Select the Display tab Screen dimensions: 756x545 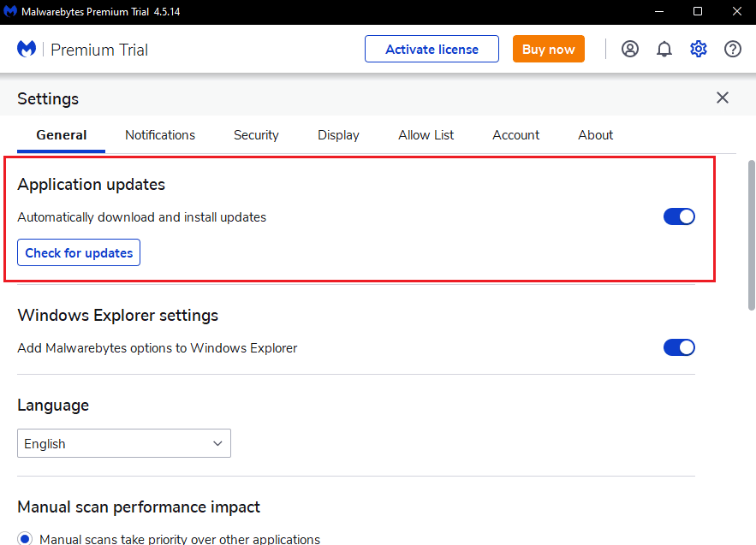338,135
